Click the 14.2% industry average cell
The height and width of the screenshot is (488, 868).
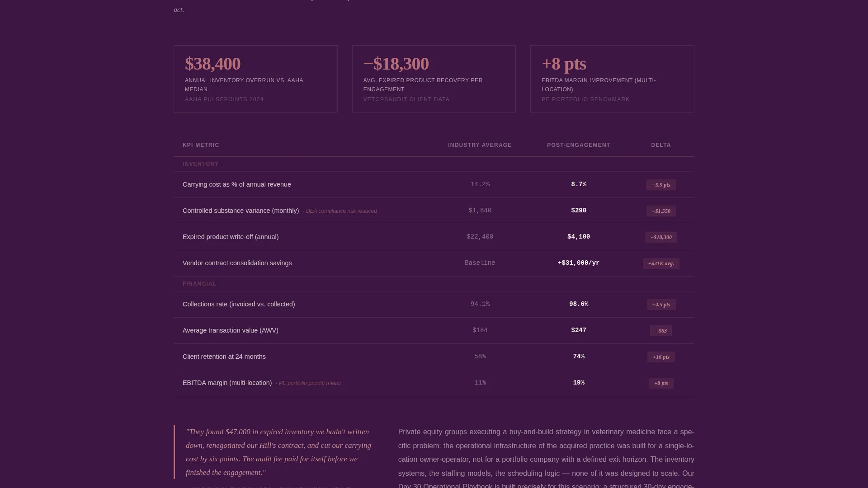click(x=480, y=184)
